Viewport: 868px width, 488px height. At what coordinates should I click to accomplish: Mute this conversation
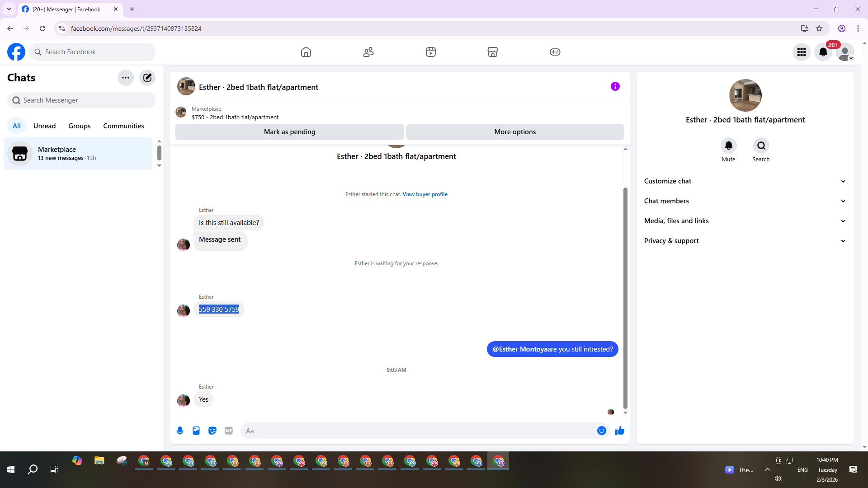[728, 146]
